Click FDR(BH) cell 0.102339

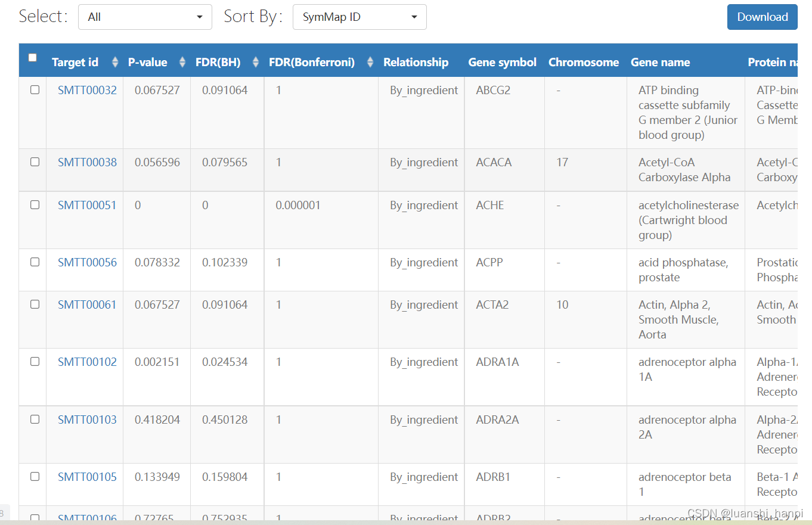pyautogui.click(x=225, y=262)
